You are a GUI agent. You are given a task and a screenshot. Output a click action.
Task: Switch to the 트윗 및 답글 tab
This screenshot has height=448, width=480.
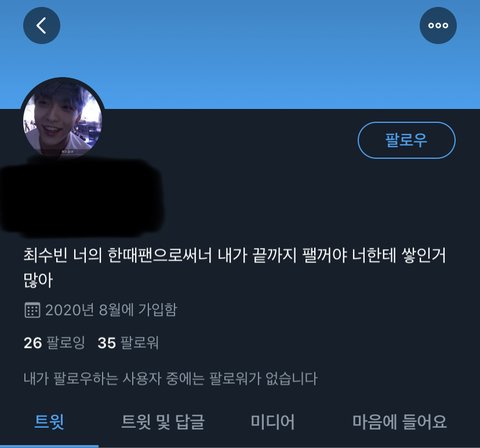(163, 422)
